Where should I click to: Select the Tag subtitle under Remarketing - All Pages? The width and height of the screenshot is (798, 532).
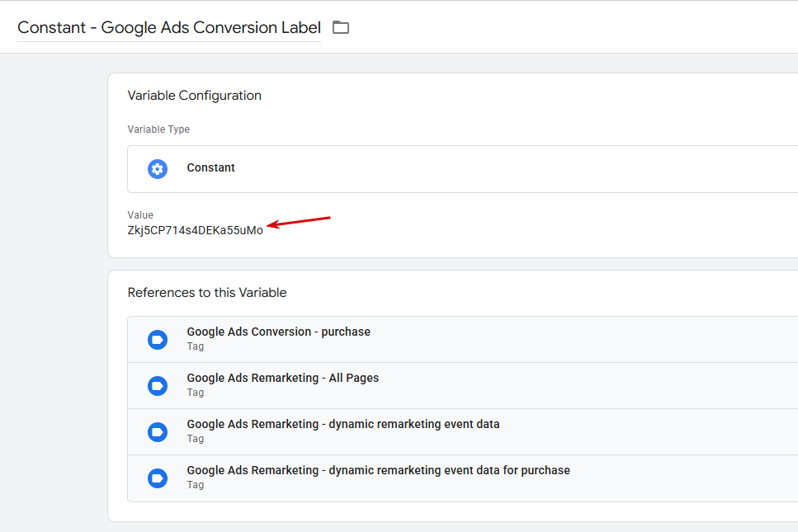[196, 393]
